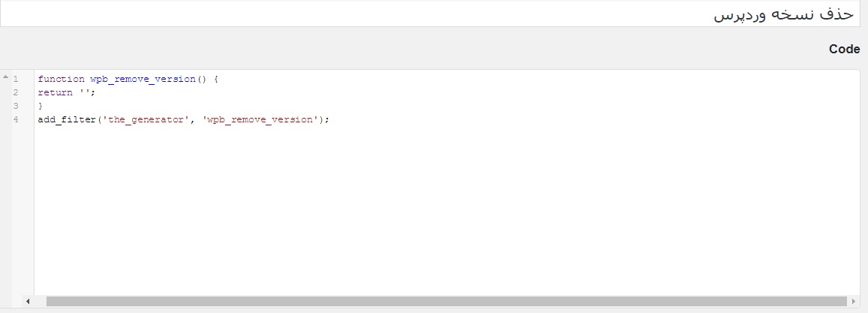Viewport: 868px width, 313px height.
Task: Place cursor on the 'return' keyword
Action: [56, 92]
